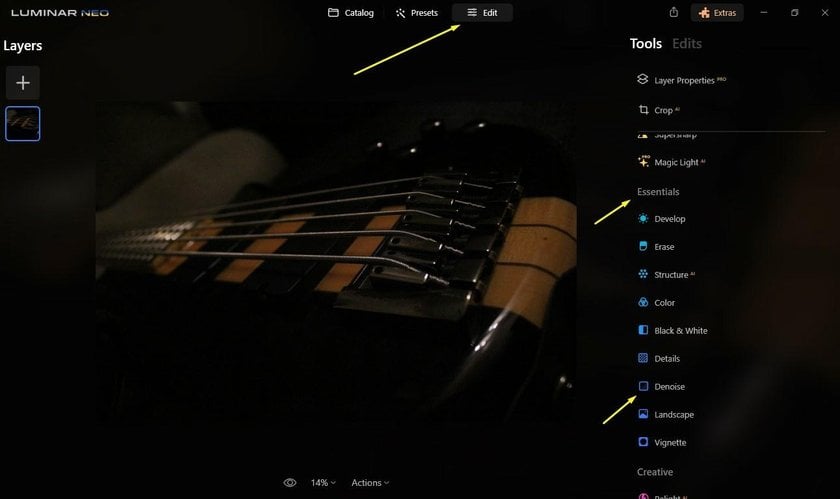
Task: Switch to the Presets tab
Action: pos(417,12)
